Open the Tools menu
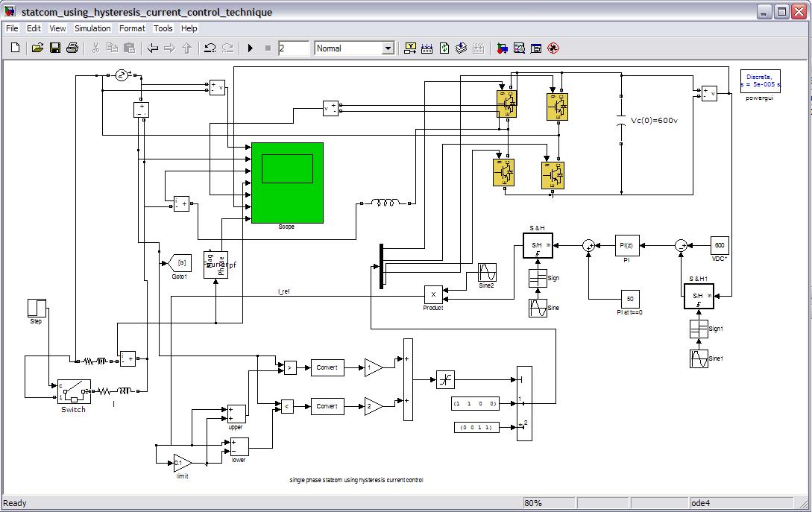This screenshot has width=812, height=512. pyautogui.click(x=163, y=28)
